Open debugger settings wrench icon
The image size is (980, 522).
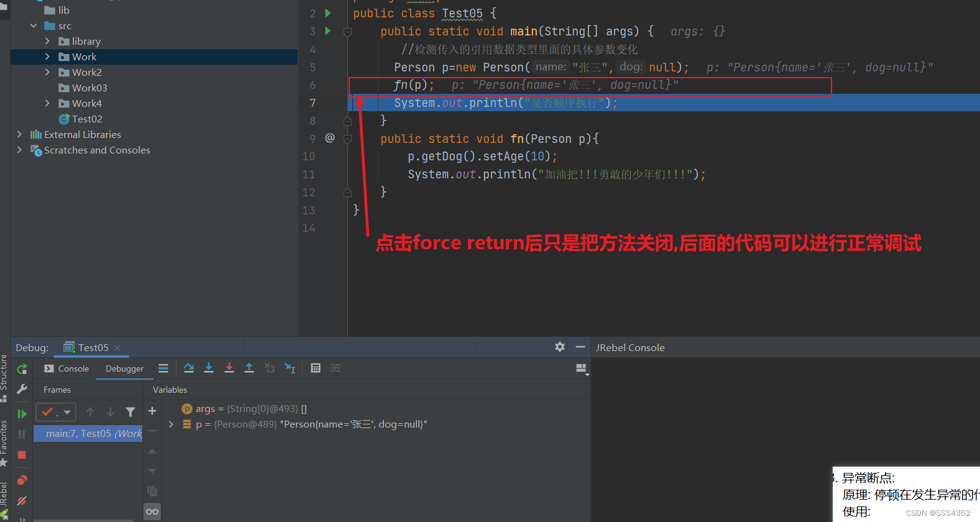[x=22, y=389]
